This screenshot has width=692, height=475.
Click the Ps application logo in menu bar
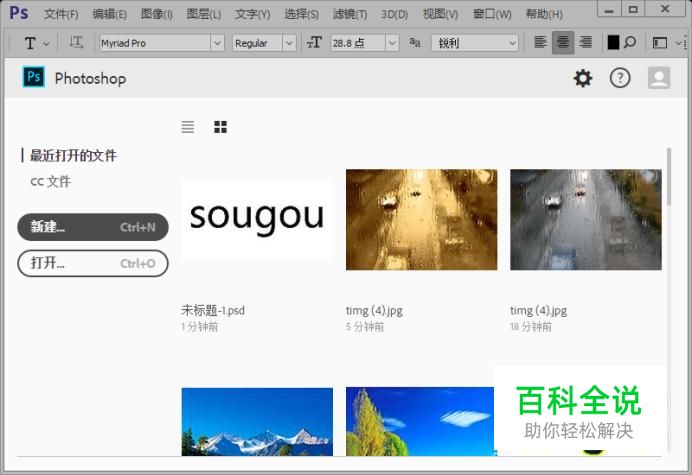pos(19,13)
